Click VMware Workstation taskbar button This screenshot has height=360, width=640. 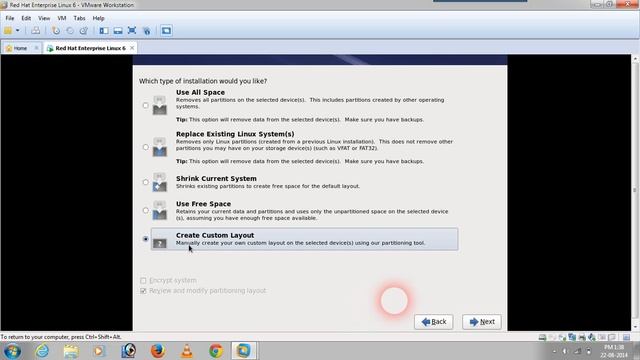(244, 351)
